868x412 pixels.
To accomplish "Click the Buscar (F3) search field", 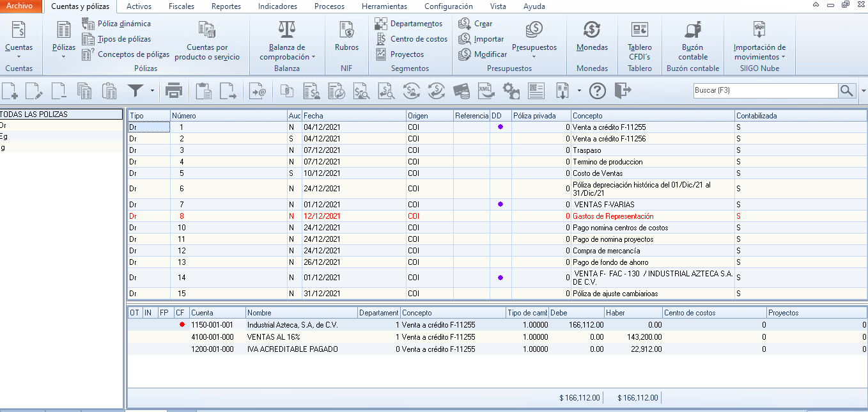I will tap(766, 91).
